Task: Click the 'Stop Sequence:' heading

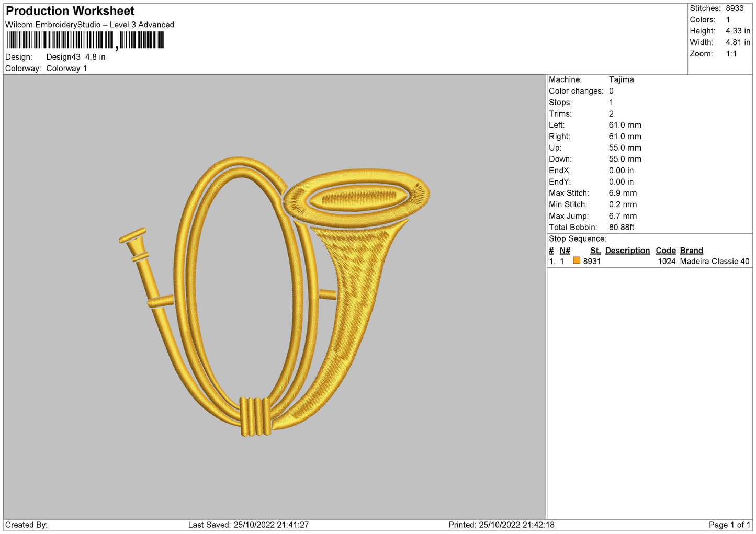Action: (x=577, y=239)
